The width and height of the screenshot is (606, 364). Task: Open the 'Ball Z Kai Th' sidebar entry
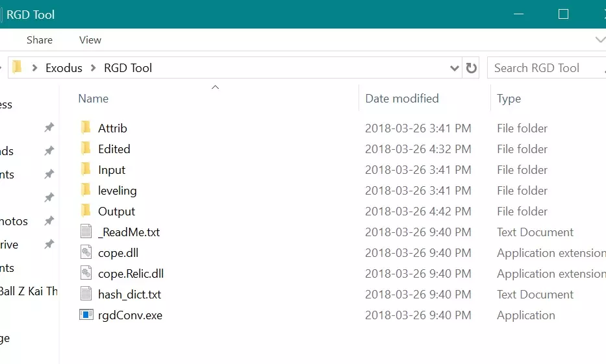[29, 291]
